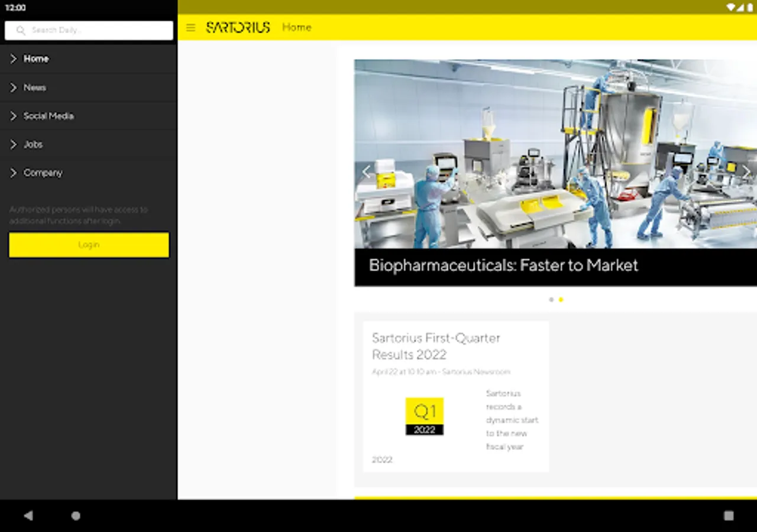This screenshot has width=757, height=532.
Task: Click the Wi-Fi status bar icon
Action: 731,7
